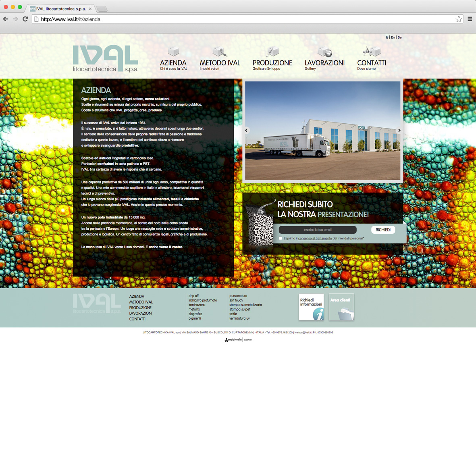Open the tattile footer link

pyautogui.click(x=233, y=314)
